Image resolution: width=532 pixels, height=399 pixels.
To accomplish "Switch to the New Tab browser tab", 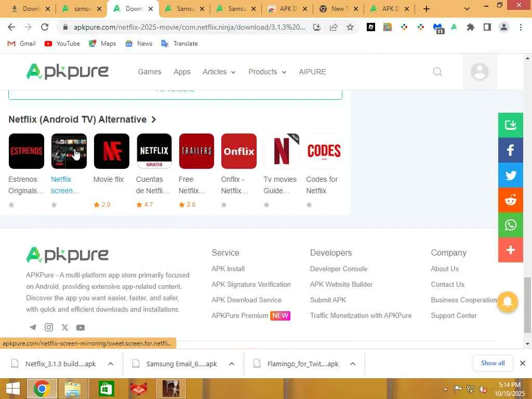I will coord(338,9).
